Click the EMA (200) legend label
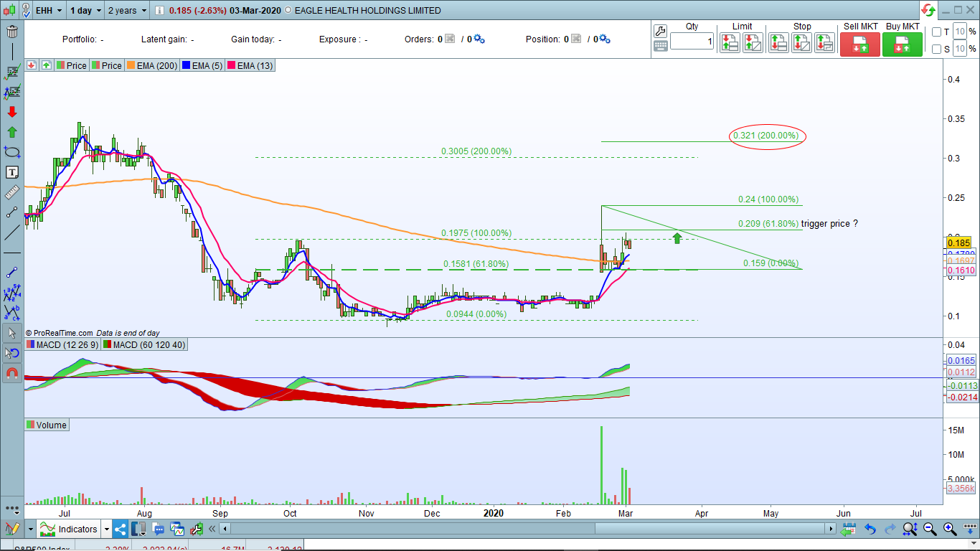The width and height of the screenshot is (980, 551). [x=153, y=65]
